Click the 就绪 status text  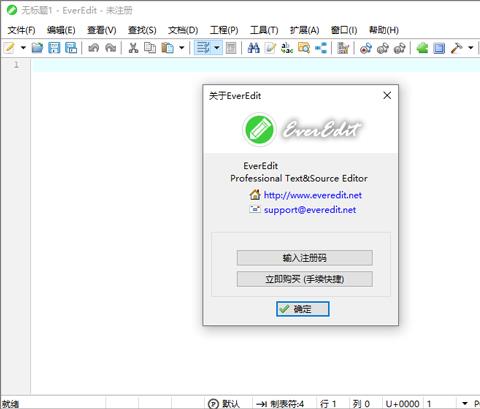[10, 404]
